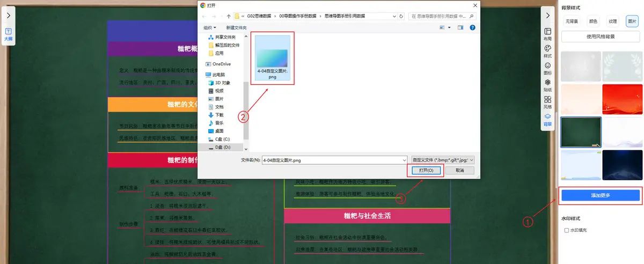Choose the white mountain background thumbnail
644x264 pixels.
(622, 132)
